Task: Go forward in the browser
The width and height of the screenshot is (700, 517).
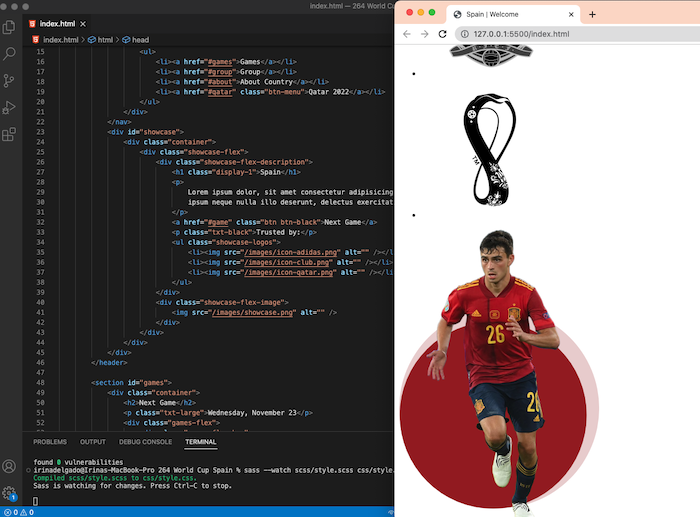Action: [x=425, y=34]
